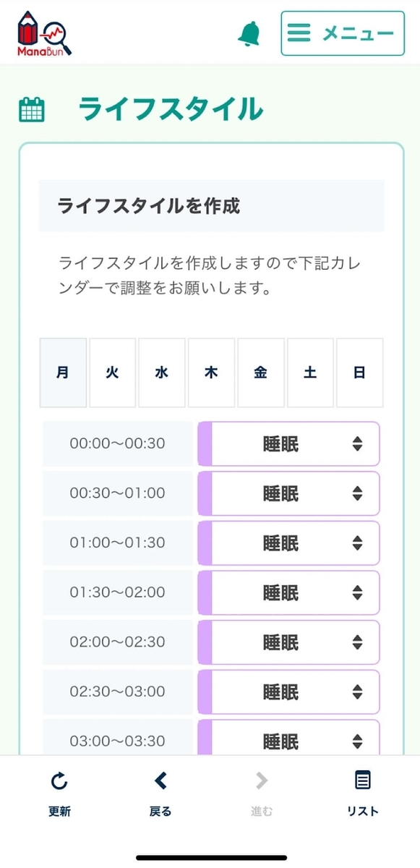Open the 02:30〜03:00 睡眠 selector
420x868 pixels.
[x=288, y=692]
